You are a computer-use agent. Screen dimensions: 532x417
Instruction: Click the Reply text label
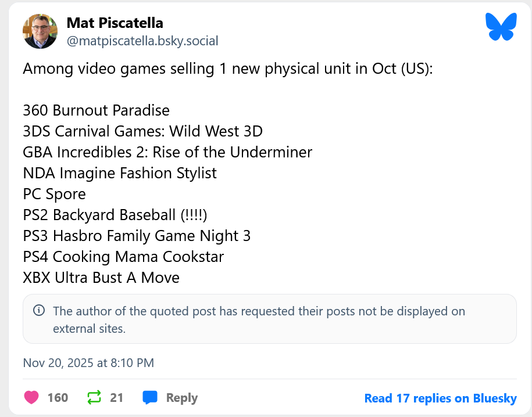click(x=181, y=398)
